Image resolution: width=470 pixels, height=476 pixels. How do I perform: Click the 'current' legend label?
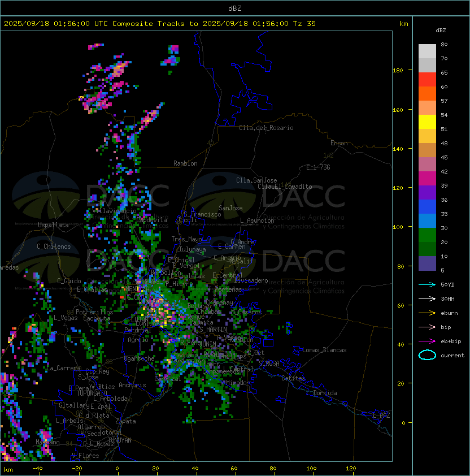tap(452, 356)
